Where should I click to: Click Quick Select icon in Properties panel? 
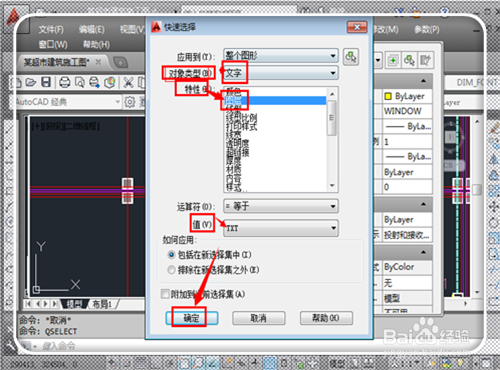click(425, 61)
